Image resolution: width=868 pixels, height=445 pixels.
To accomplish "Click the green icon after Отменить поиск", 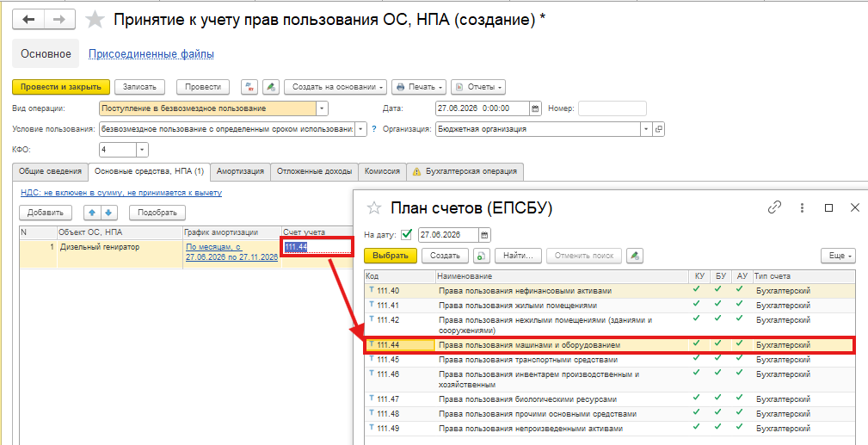I will (x=634, y=256).
